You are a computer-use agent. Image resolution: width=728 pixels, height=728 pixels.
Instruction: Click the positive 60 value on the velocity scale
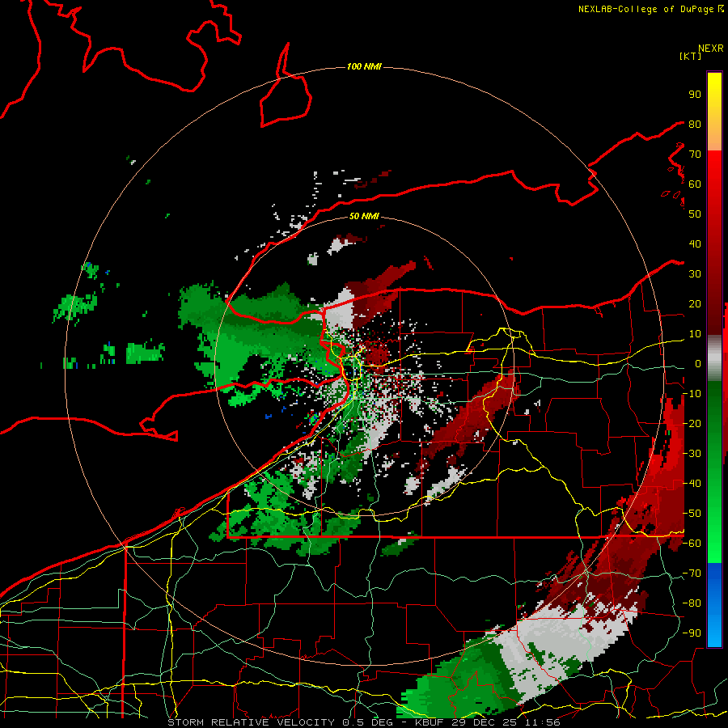695,184
